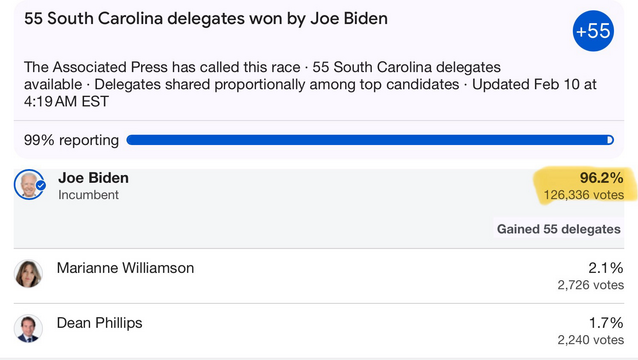Image resolution: width=638 pixels, height=360 pixels.
Task: Click the Gained 55 delegates label
Action: [x=559, y=229]
